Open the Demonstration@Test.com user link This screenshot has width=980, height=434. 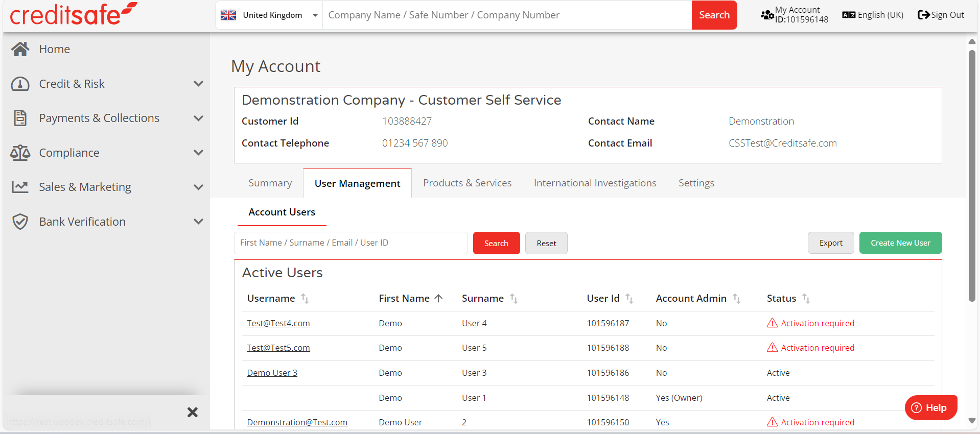click(297, 422)
